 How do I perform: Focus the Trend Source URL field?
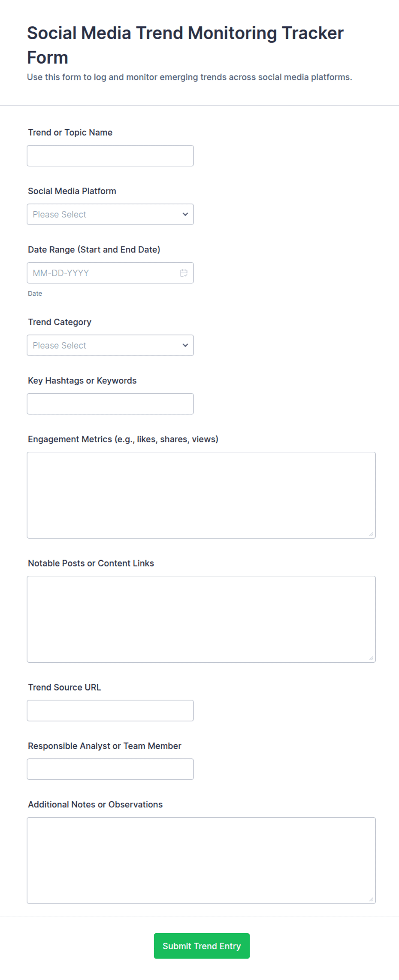[x=110, y=711]
